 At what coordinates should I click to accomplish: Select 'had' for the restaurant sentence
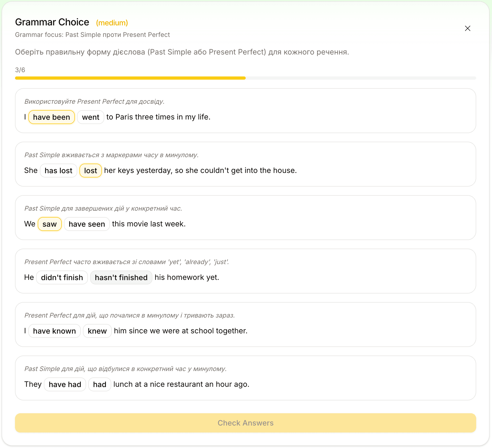pos(100,384)
